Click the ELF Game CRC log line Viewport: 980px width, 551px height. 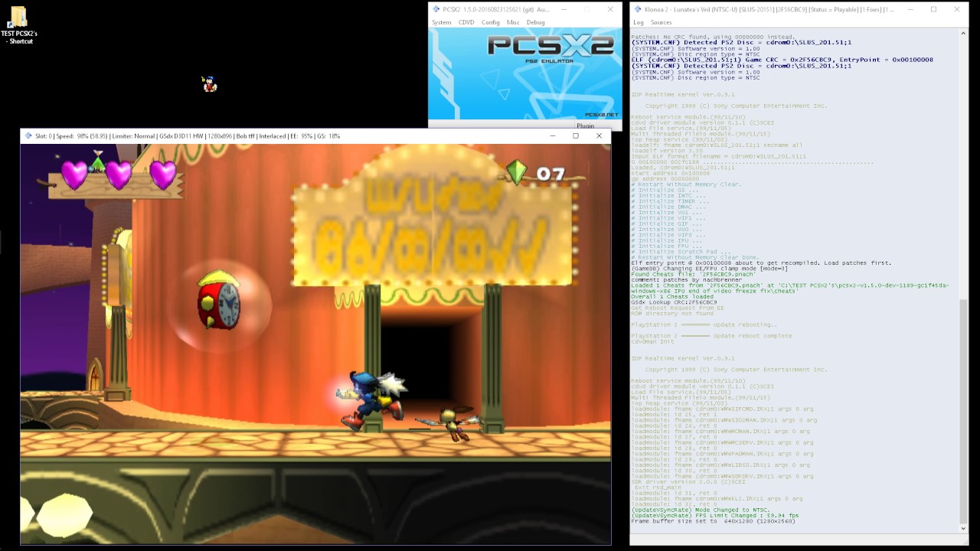click(x=782, y=60)
